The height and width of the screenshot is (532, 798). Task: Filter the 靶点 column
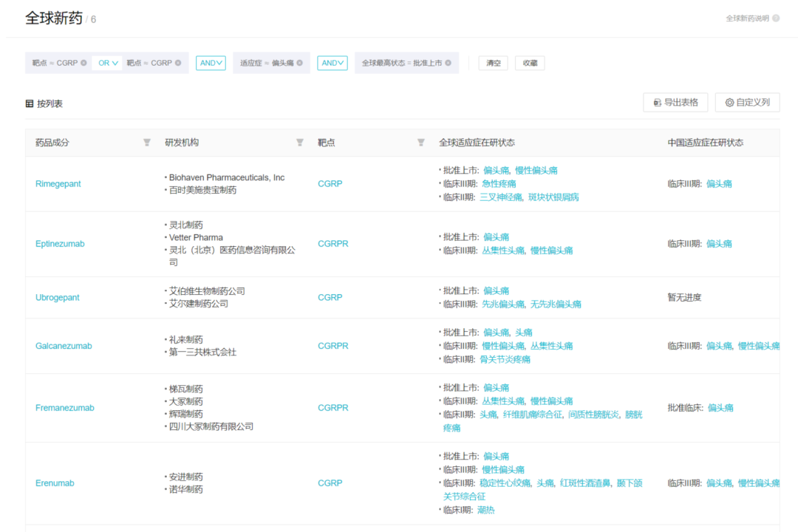[x=421, y=143]
